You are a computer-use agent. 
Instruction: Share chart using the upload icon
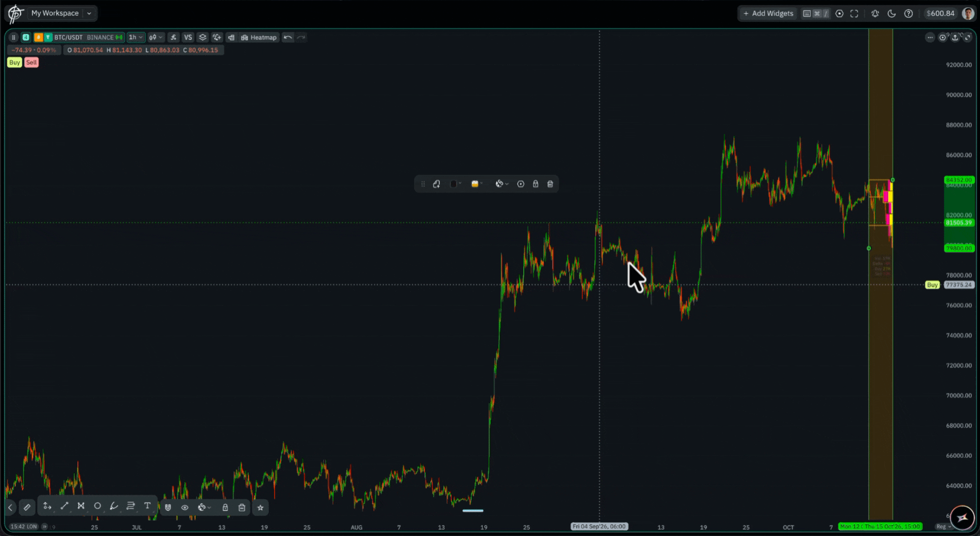point(955,38)
